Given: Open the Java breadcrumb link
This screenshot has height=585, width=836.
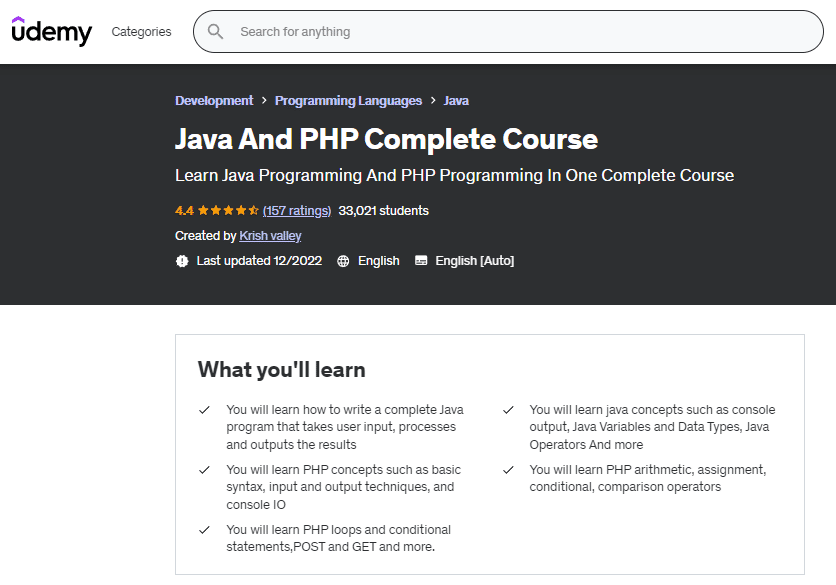Looking at the screenshot, I should [456, 101].
